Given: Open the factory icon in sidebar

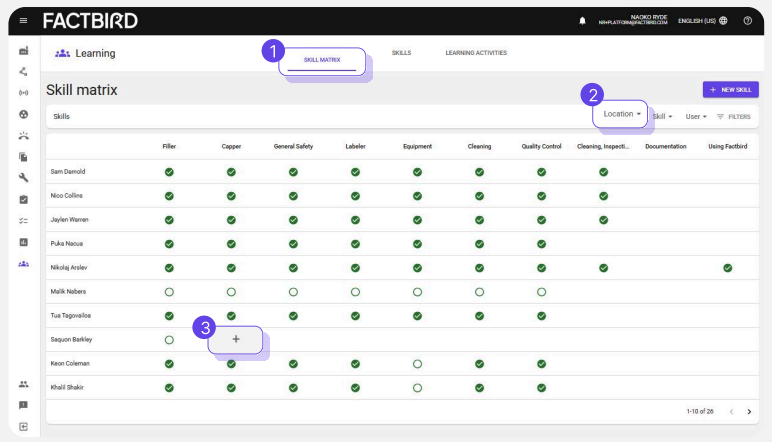Looking at the screenshot, I should [23, 51].
